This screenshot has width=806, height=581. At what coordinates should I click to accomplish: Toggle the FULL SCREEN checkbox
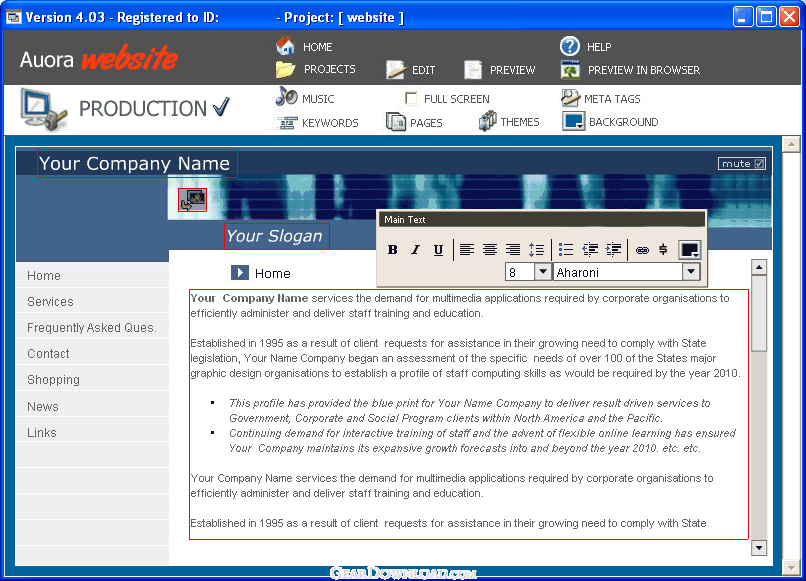click(411, 98)
